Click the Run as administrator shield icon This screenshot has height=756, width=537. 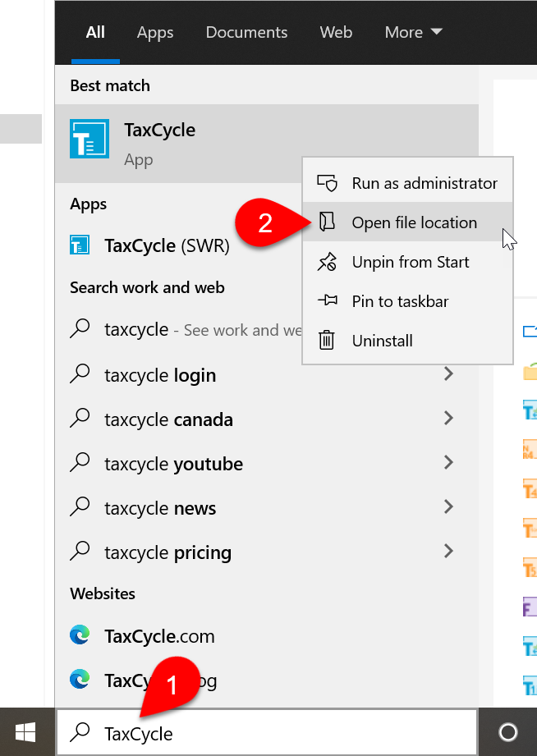(327, 183)
